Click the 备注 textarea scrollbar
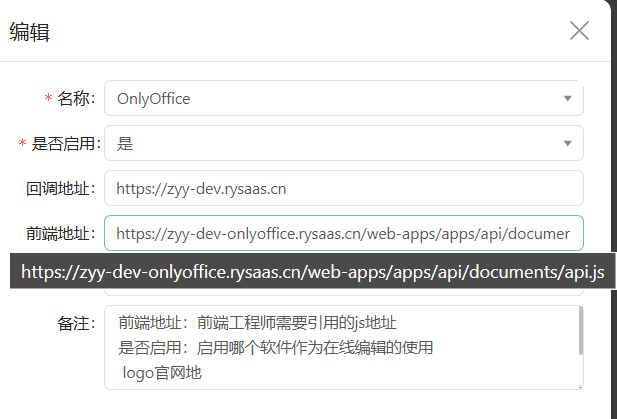The height and width of the screenshot is (419, 617). point(581,331)
